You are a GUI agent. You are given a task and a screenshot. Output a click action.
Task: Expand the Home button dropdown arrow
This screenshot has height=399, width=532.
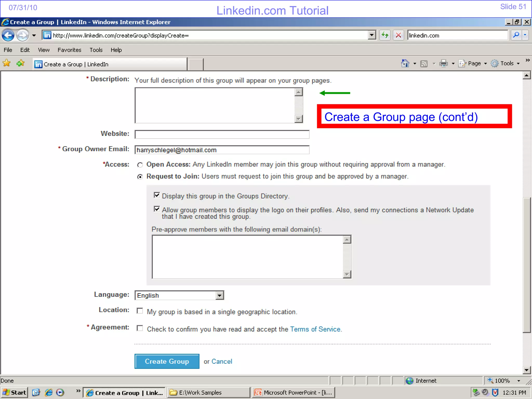pyautogui.click(x=415, y=64)
